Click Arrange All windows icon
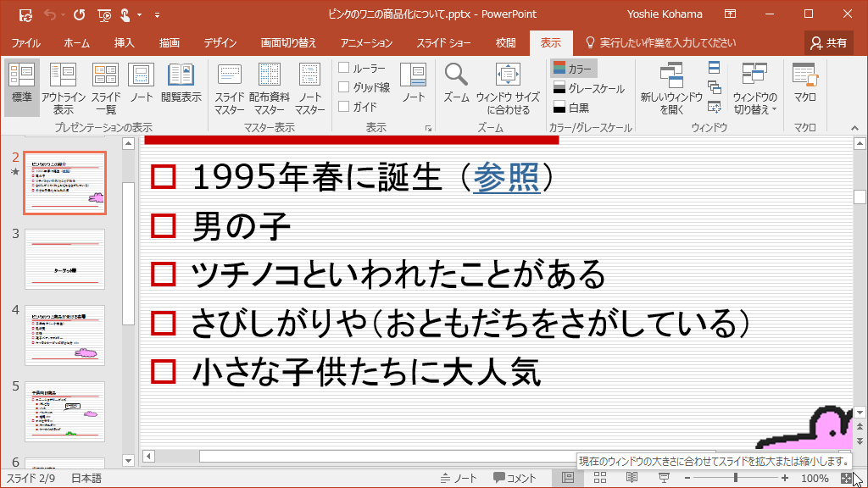 (x=714, y=68)
